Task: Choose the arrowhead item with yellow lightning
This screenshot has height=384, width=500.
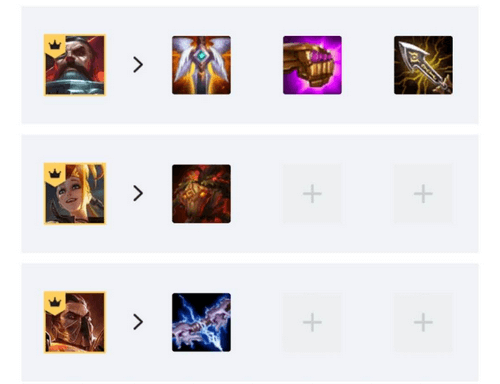Action: coord(423,65)
